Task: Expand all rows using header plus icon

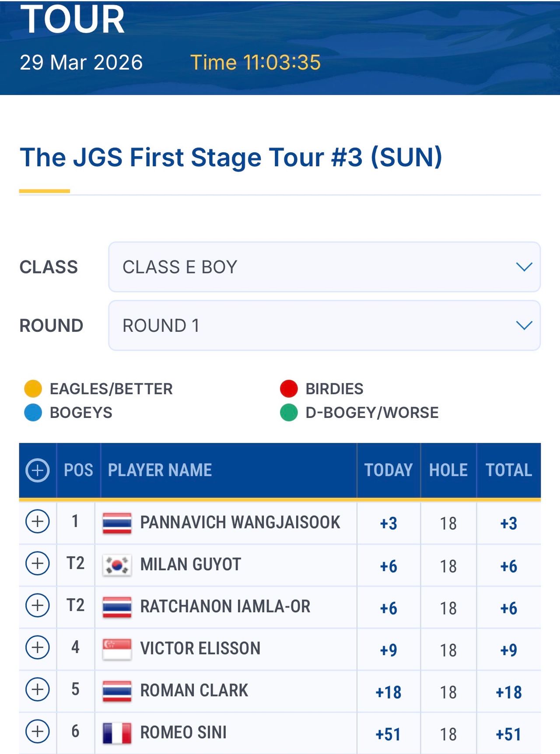Action: point(38,470)
